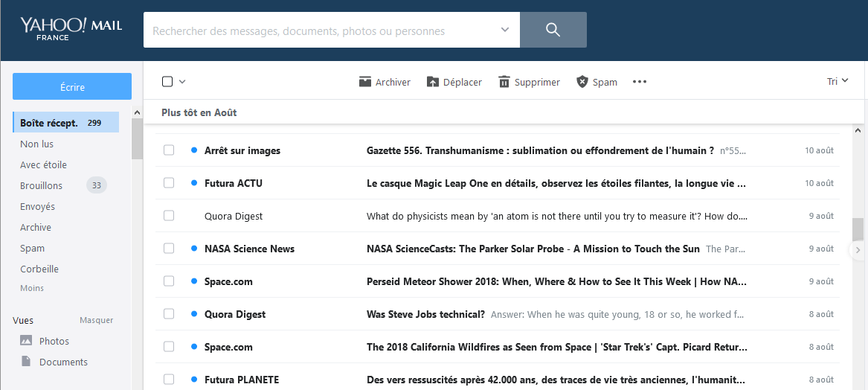868x390 pixels.
Task: Open the Archive folder
Action: pyautogui.click(x=36, y=228)
